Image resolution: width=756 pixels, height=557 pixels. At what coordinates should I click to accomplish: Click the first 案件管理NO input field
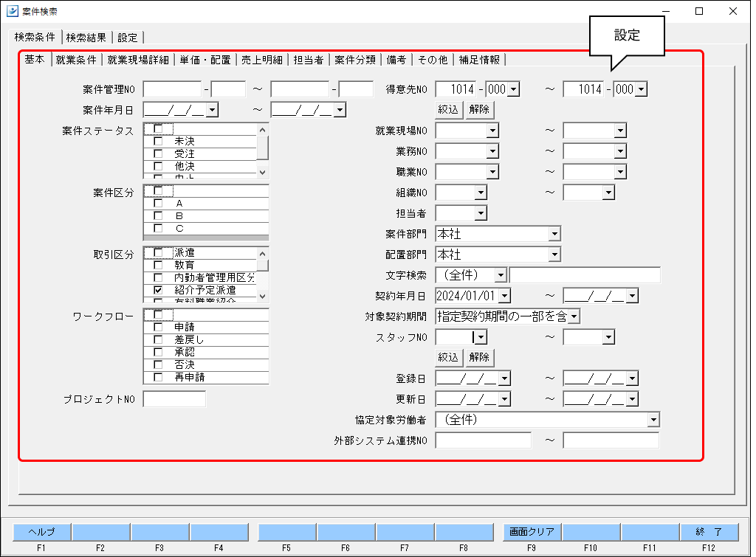click(x=172, y=89)
